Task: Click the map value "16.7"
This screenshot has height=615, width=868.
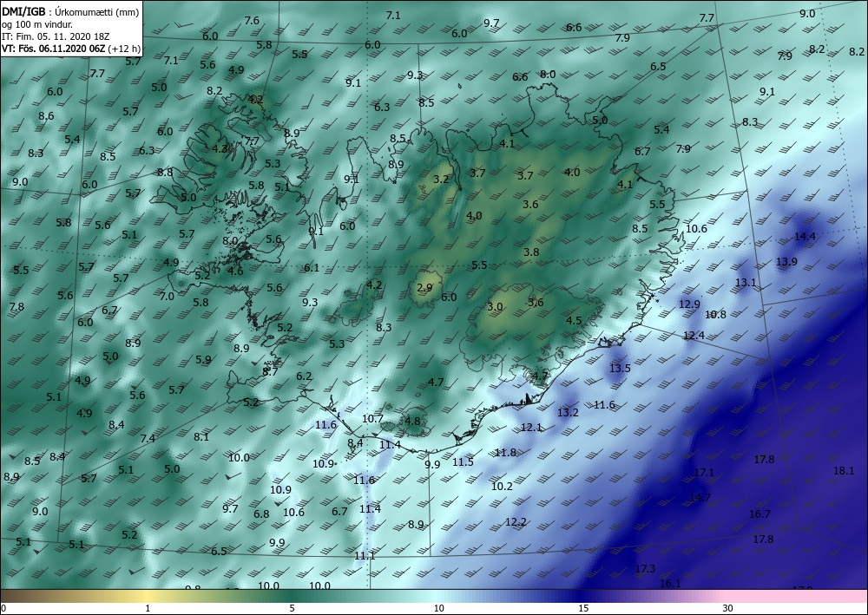Action: point(759,514)
